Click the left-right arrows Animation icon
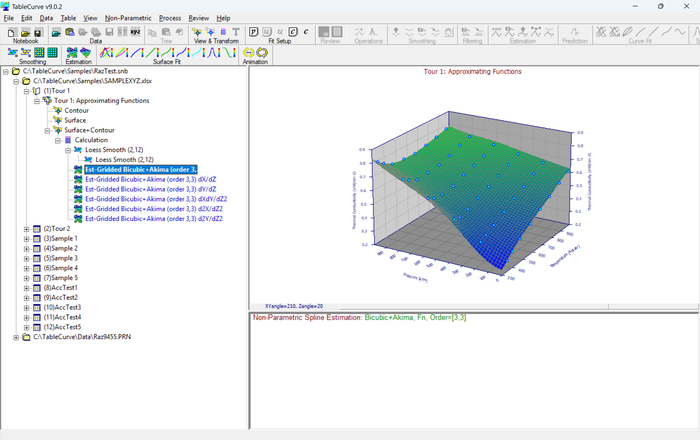 coord(249,53)
